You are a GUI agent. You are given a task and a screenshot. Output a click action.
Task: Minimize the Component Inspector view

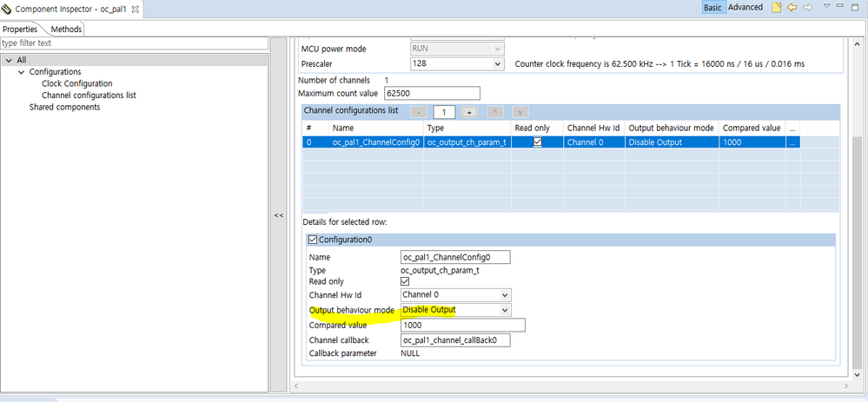point(841,6)
